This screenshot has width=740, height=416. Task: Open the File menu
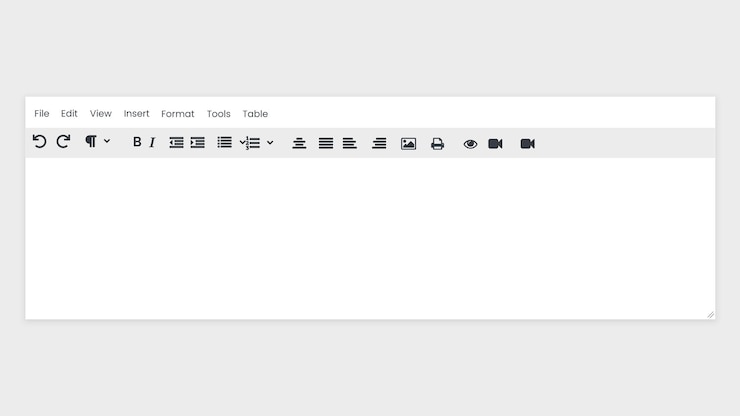point(42,113)
